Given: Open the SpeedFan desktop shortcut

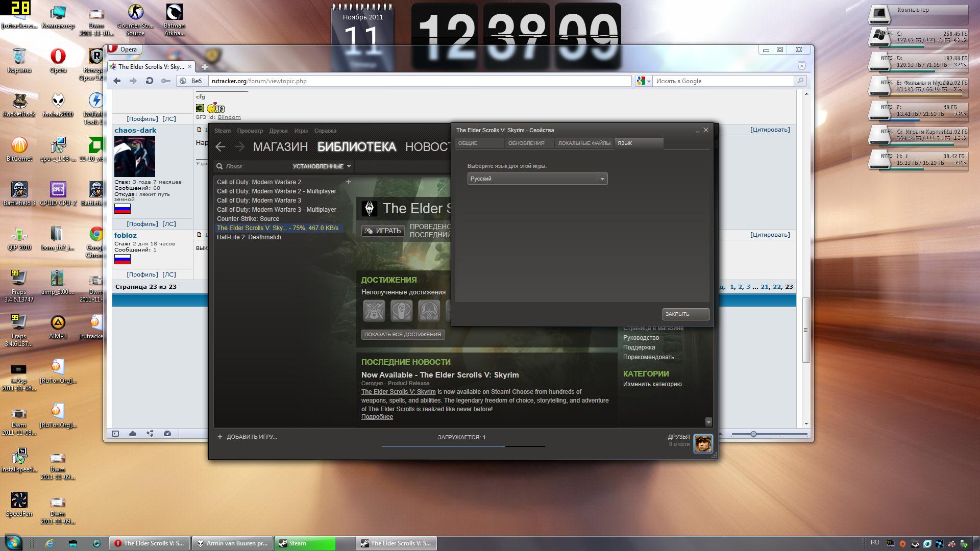Looking at the screenshot, I should pos(19,504).
